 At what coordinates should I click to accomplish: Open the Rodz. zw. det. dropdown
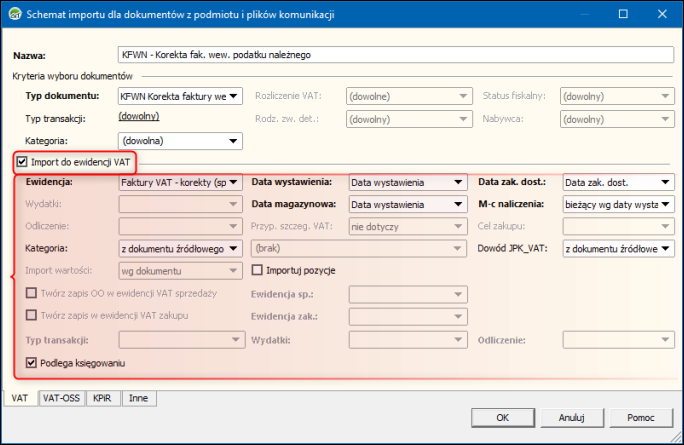click(x=409, y=119)
